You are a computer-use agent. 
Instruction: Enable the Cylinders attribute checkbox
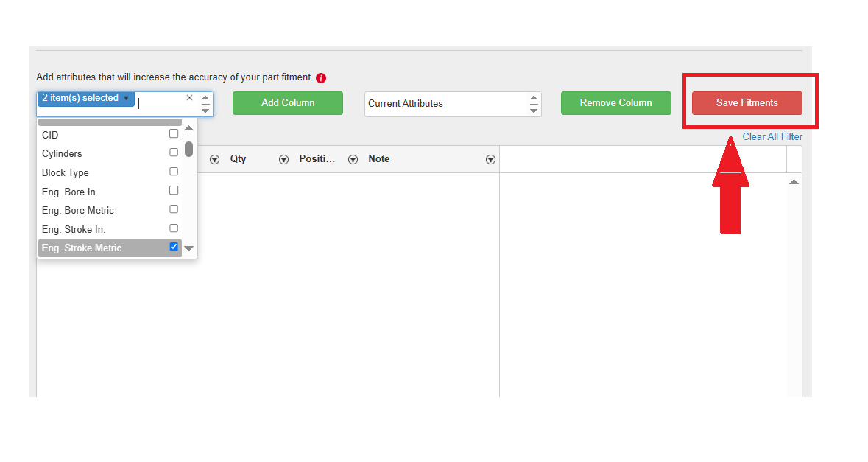click(x=174, y=153)
